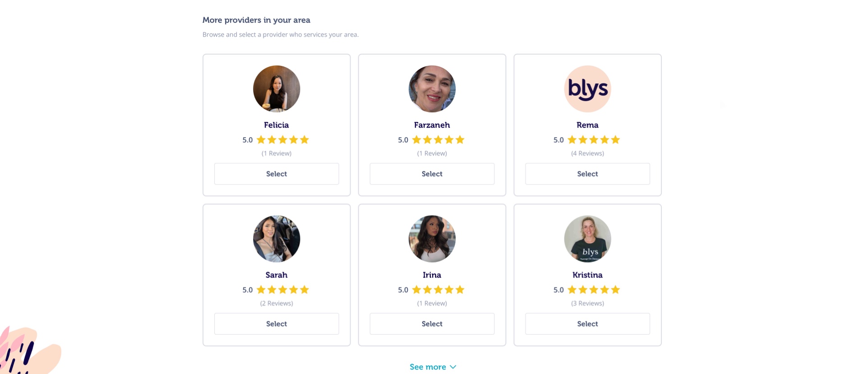Select Sarah as provider

[x=276, y=324]
